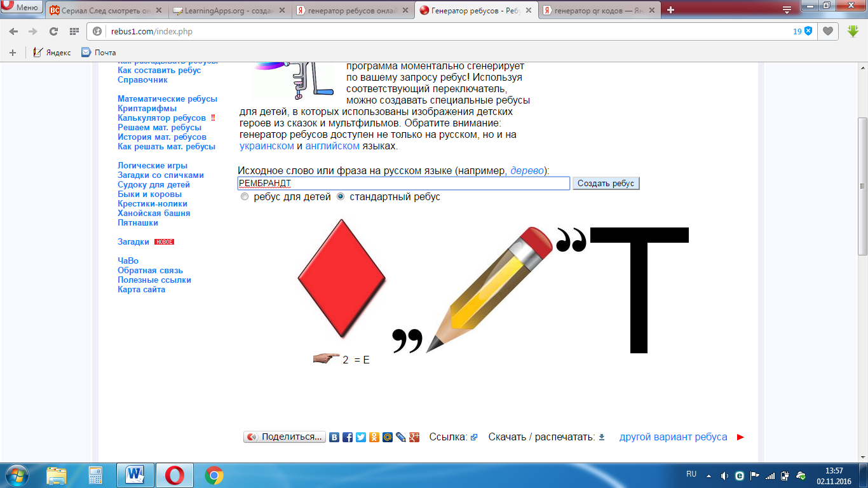
Task: Add a bookmark with the plus icon
Action: point(12,53)
